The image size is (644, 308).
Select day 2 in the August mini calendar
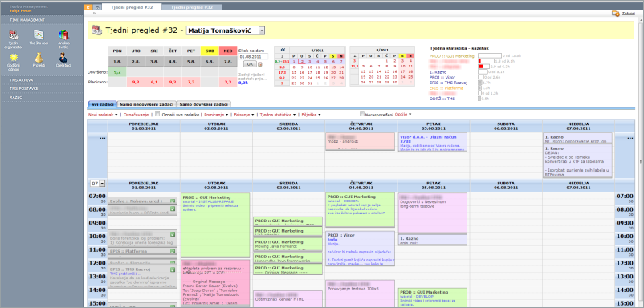(x=301, y=62)
